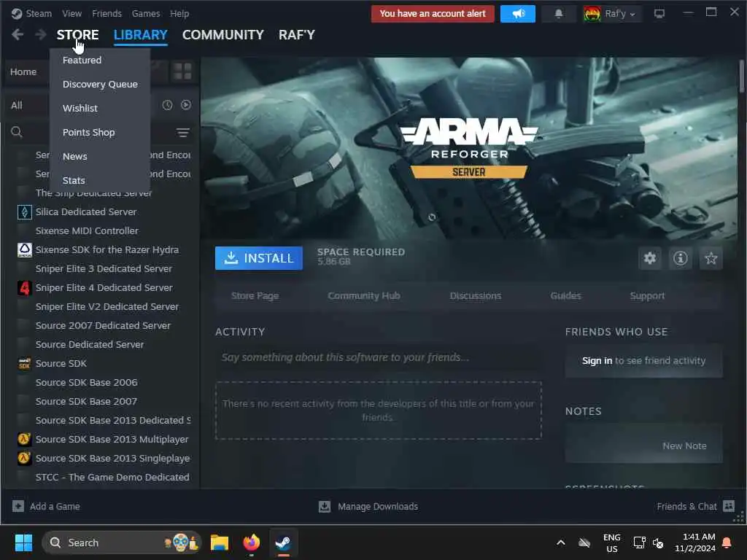
Task: Open the library filter options icon
Action: (183, 133)
